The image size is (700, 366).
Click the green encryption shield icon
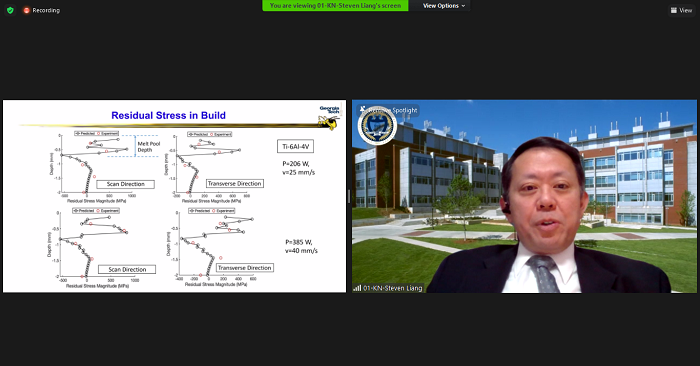pos(10,10)
